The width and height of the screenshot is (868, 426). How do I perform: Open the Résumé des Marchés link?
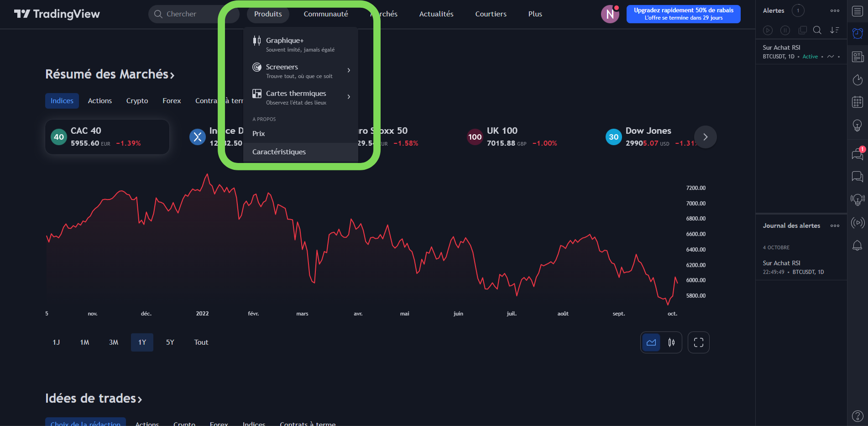coord(110,74)
